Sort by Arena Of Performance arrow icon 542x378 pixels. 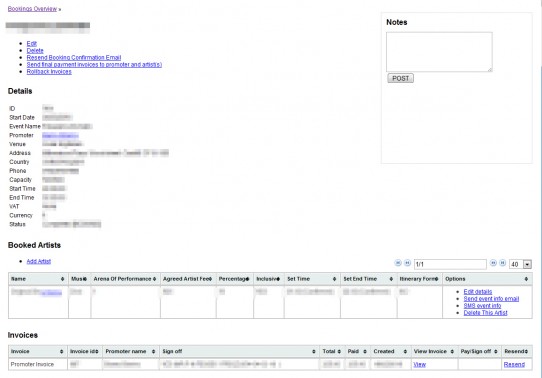coord(155,279)
